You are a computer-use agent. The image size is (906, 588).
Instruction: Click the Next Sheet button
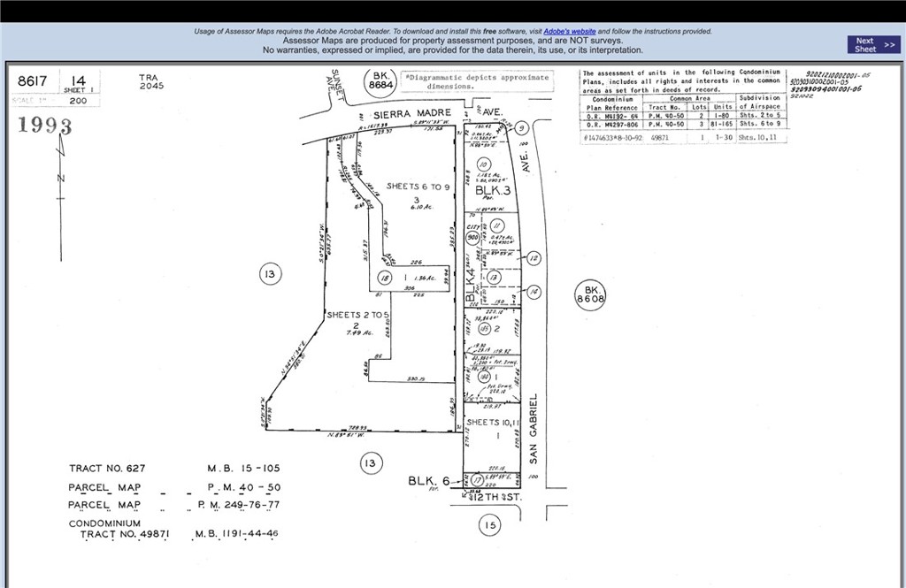[873, 45]
